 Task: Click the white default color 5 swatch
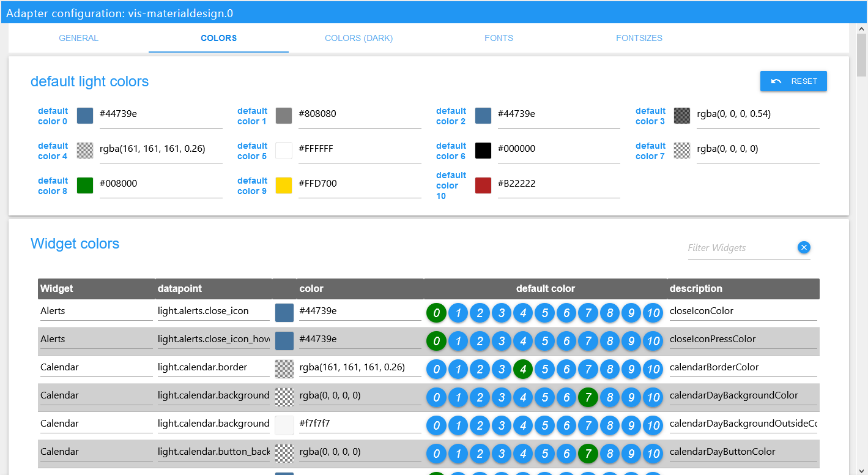pyautogui.click(x=284, y=151)
